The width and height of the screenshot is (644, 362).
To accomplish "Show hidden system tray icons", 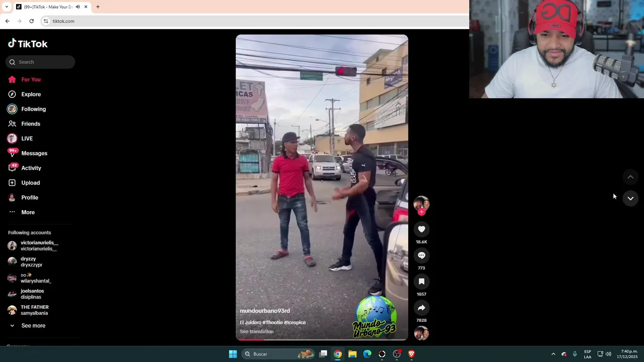I will (x=553, y=354).
